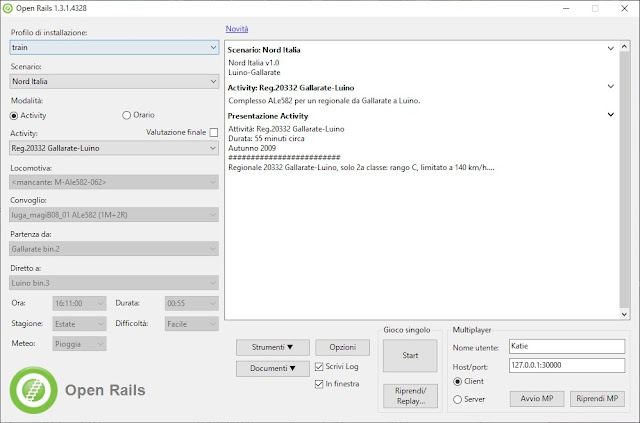Open the Difficoltà dropdown showing Facile

pyautogui.click(x=191, y=324)
